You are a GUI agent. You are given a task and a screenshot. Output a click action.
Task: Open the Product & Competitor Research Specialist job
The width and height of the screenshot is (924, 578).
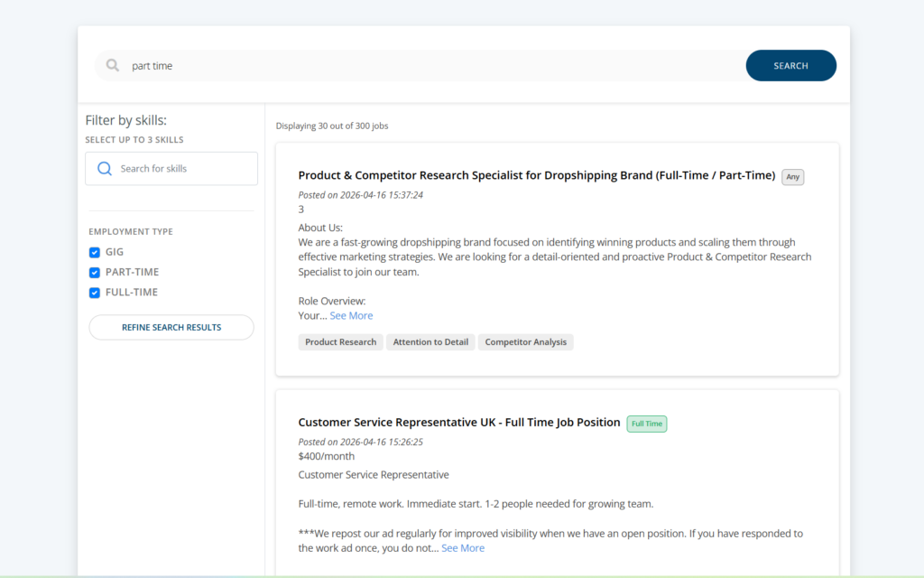pos(536,176)
